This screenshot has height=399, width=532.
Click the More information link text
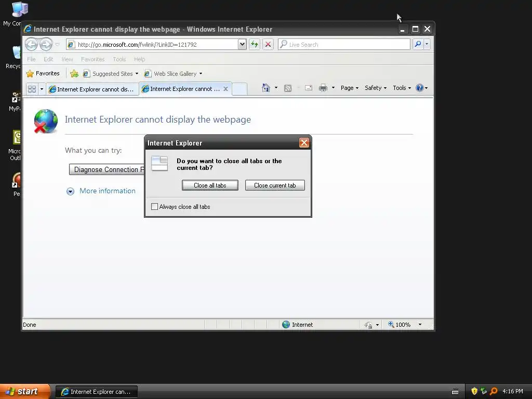(x=108, y=191)
